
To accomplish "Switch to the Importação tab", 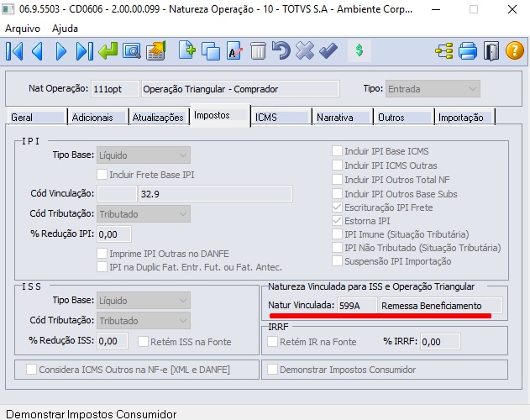I will point(464,118).
